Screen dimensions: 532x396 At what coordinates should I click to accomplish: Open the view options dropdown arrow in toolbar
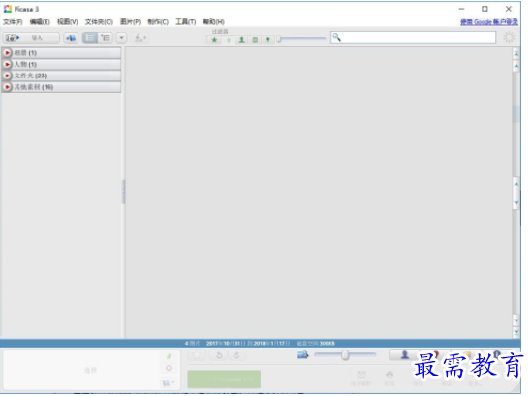tap(121, 38)
